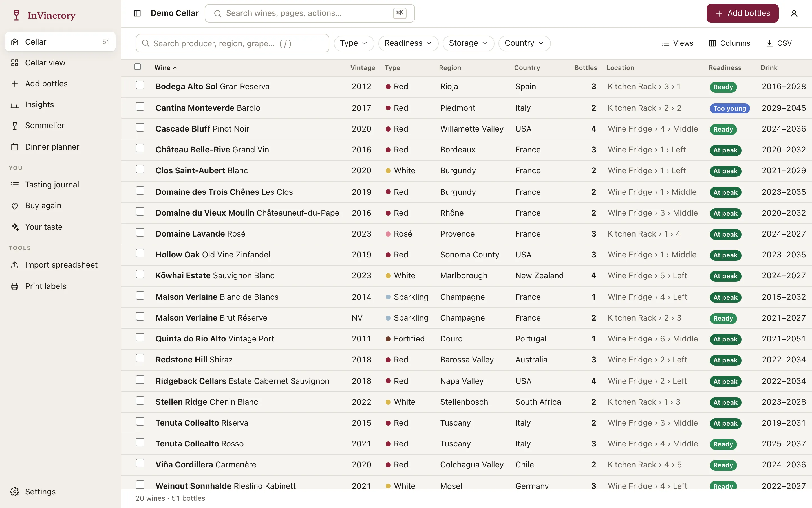The height and width of the screenshot is (508, 812).
Task: Click the Settings gear icon
Action: pos(15,492)
